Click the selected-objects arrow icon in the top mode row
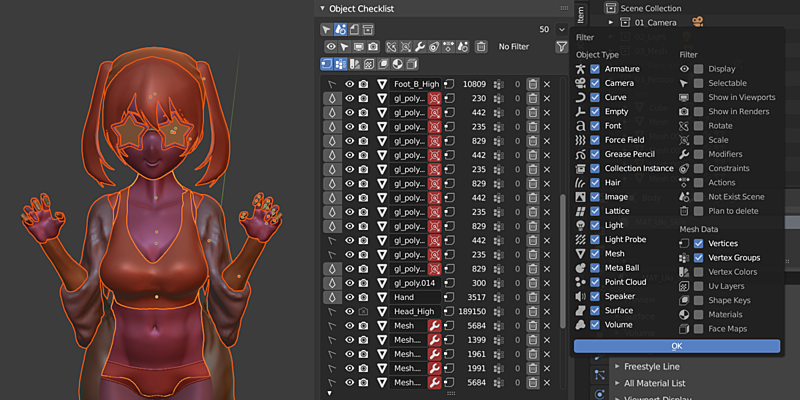This screenshot has width=800, height=400. pos(327,30)
